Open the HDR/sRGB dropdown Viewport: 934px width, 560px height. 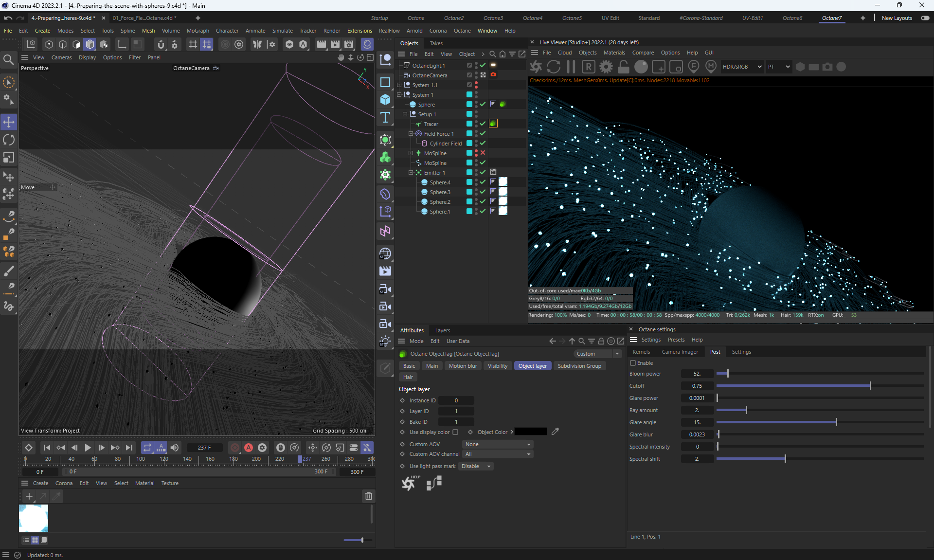coord(741,67)
